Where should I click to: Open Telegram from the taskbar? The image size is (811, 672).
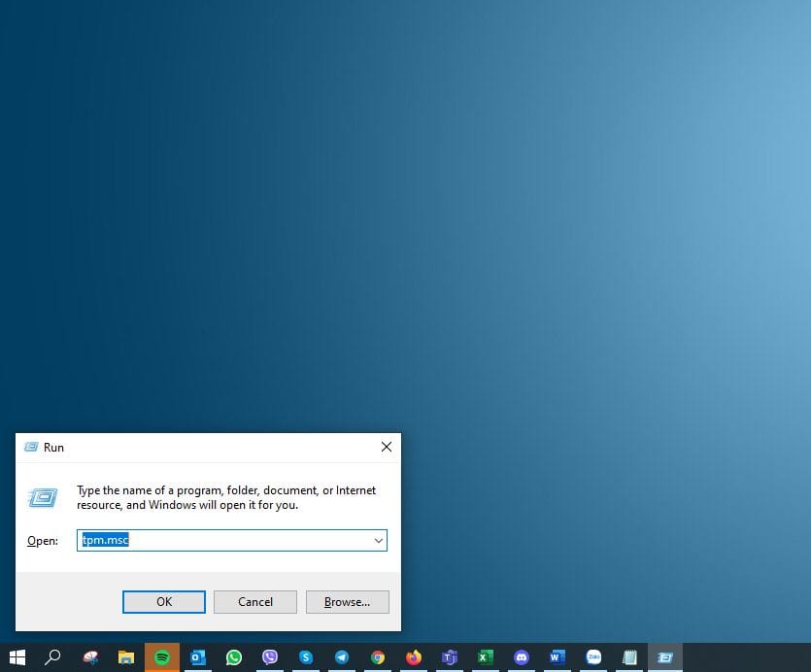click(342, 657)
